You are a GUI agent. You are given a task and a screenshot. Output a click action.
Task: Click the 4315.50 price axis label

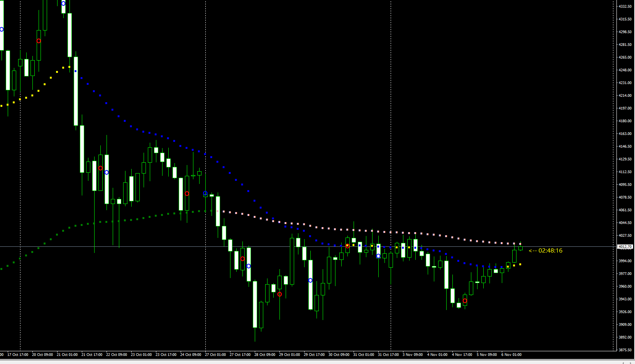coord(625,19)
